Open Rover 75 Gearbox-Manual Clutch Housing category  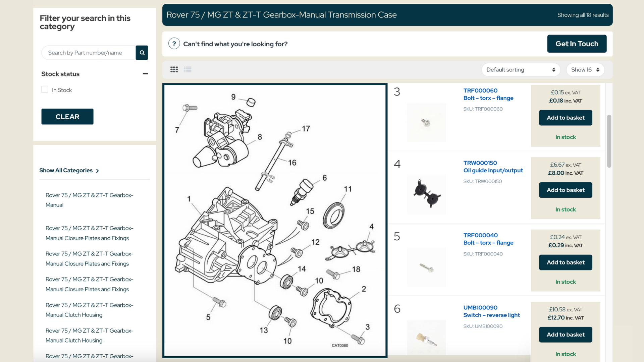coord(89,310)
